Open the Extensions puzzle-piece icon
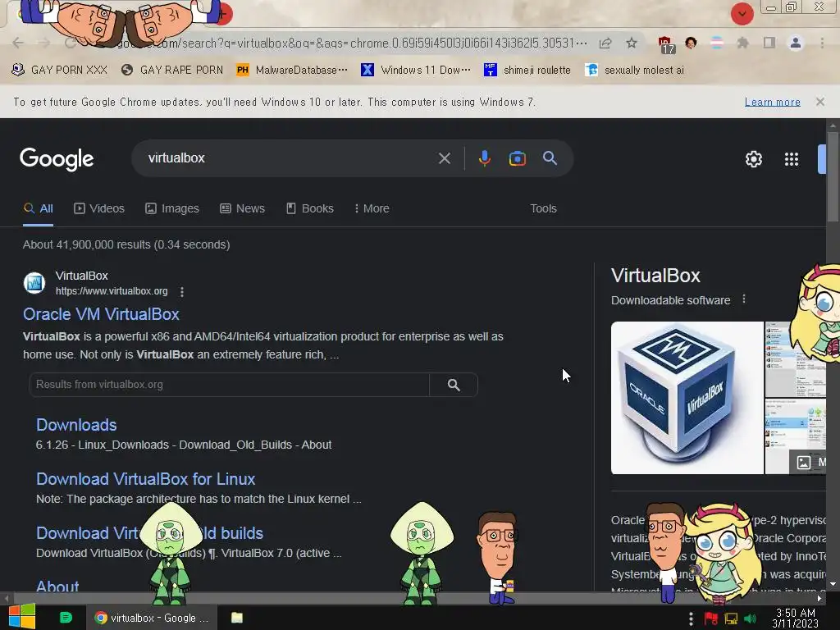Screen dimensions: 840x630 click(742, 43)
